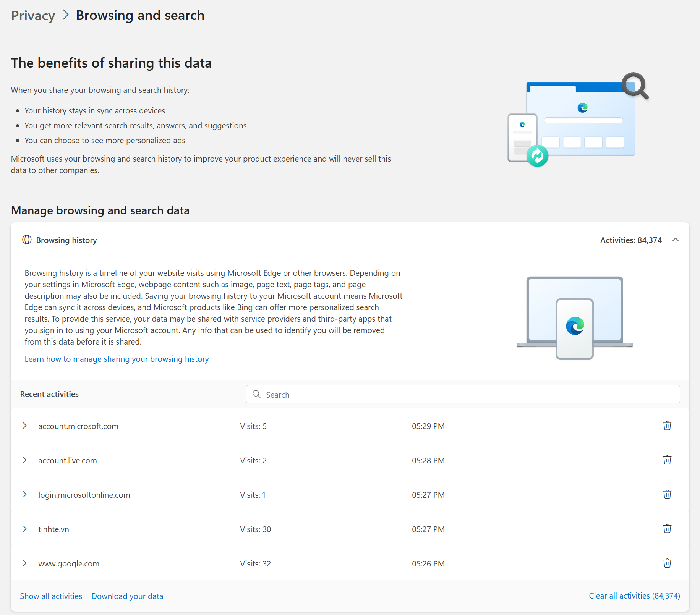Delete account.live.com history with trash icon
The width and height of the screenshot is (700, 615).
point(667,460)
